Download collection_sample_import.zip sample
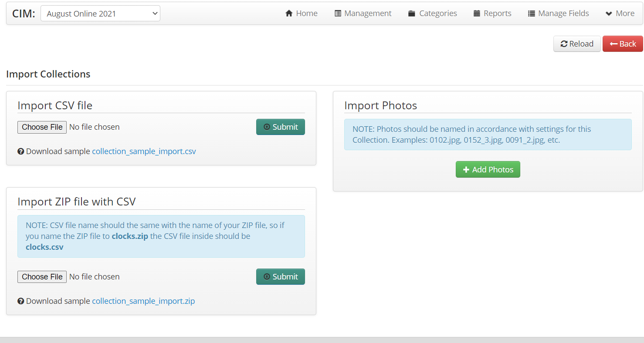Viewport: 644px width, 343px height. (x=143, y=301)
